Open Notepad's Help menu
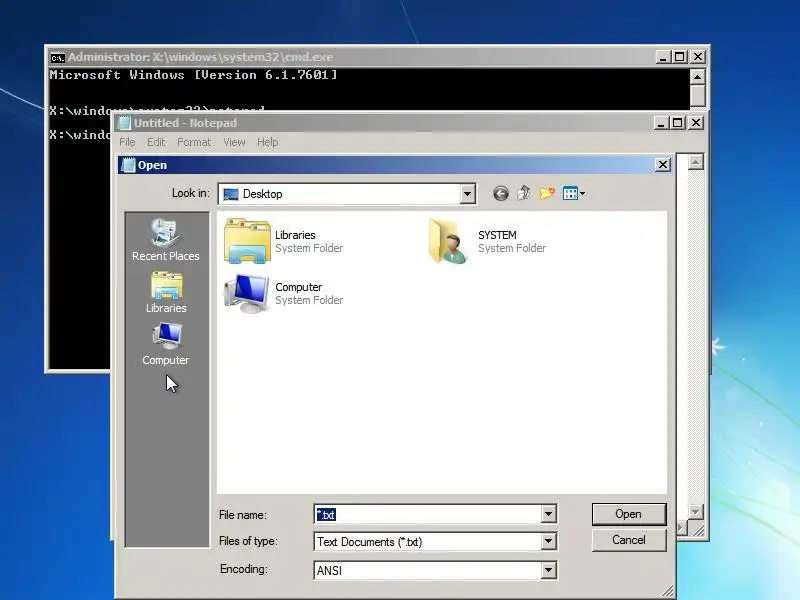800x600 pixels. 267,142
